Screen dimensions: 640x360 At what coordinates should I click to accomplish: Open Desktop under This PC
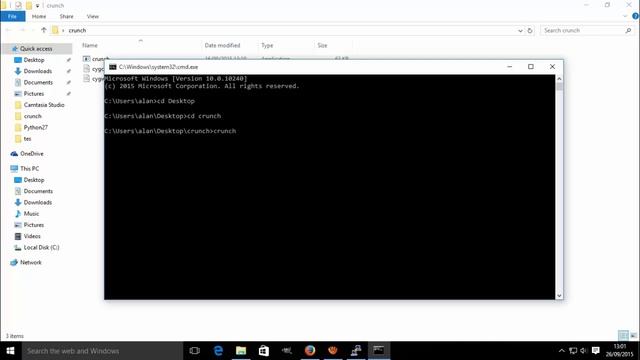pos(33,180)
